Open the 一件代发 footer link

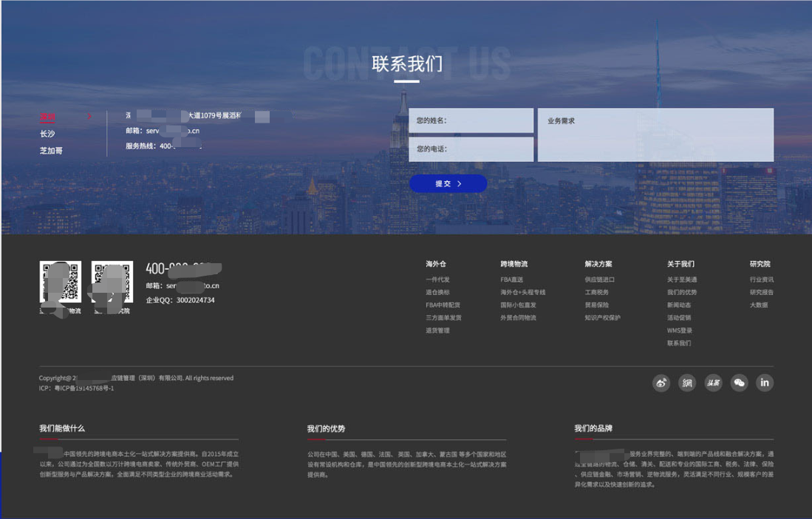click(x=437, y=280)
